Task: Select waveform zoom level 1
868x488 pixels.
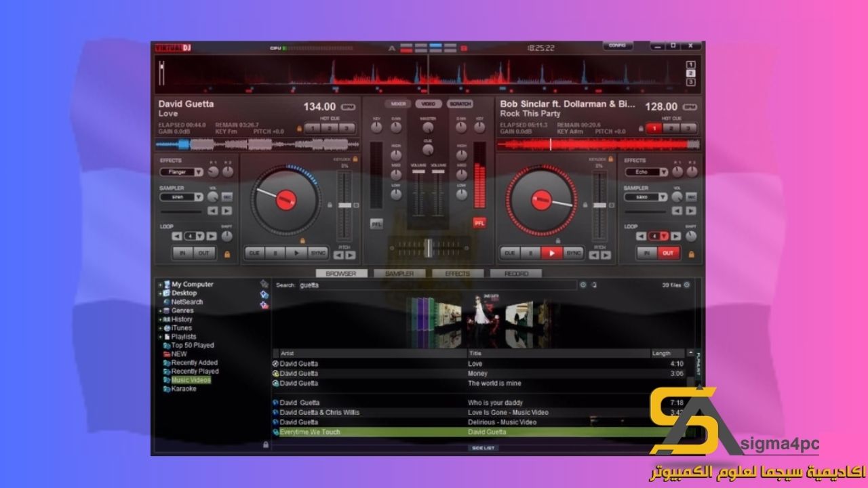Action: [691, 64]
